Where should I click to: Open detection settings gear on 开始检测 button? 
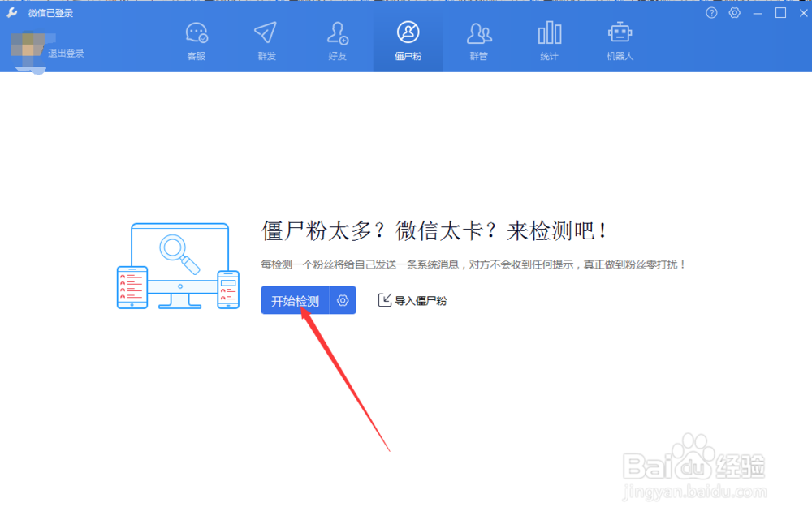click(341, 299)
